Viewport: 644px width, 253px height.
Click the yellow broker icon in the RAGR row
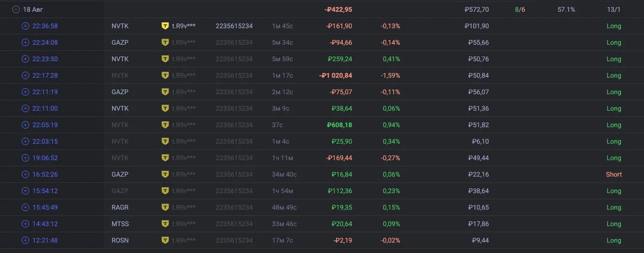[165, 207]
